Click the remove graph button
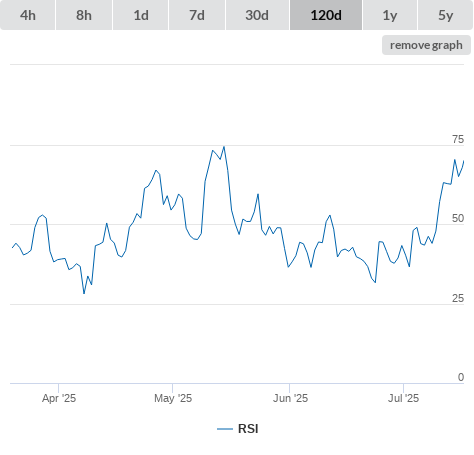This screenshot has width=474, height=455. pyautogui.click(x=426, y=45)
